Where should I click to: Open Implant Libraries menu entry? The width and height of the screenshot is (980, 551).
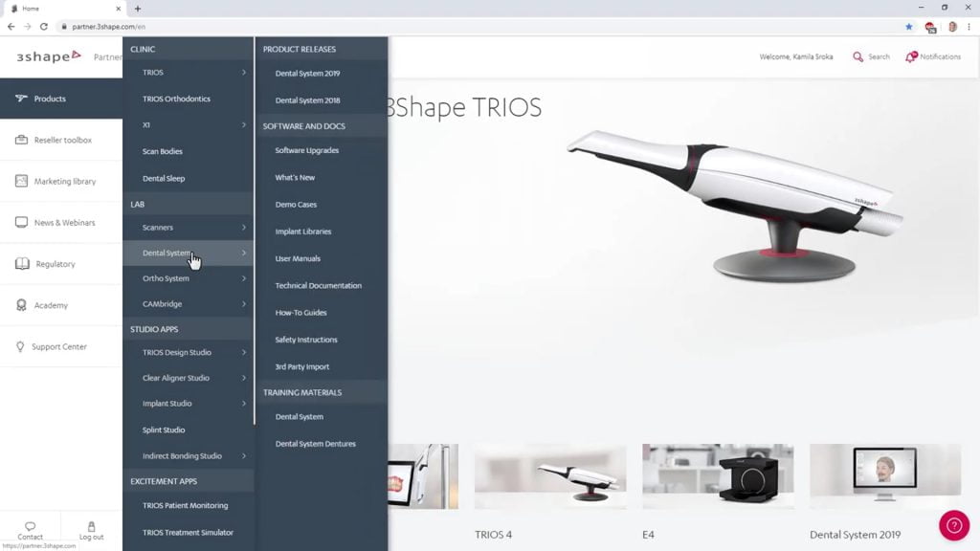tap(303, 231)
